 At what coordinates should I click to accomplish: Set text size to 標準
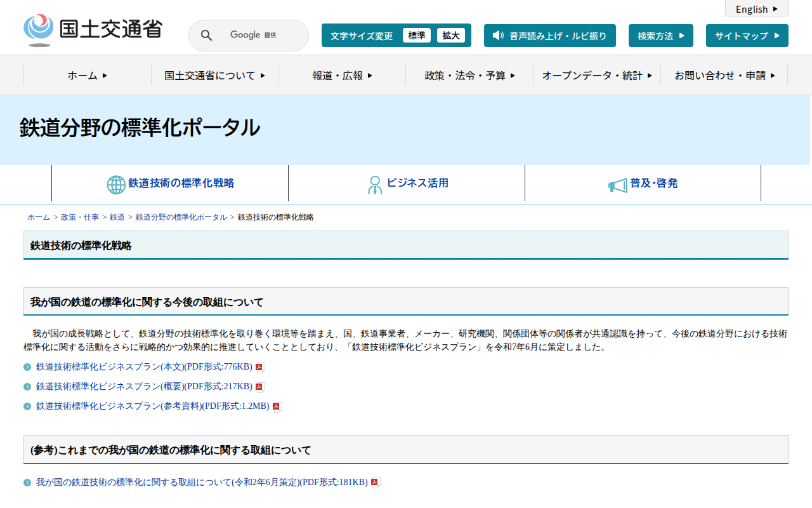tap(417, 36)
